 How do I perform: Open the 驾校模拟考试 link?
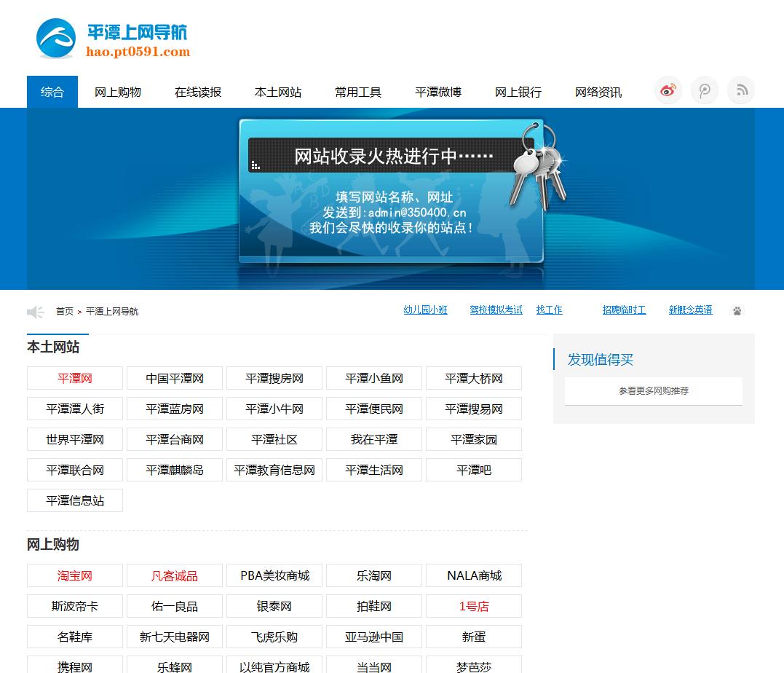pyautogui.click(x=496, y=310)
